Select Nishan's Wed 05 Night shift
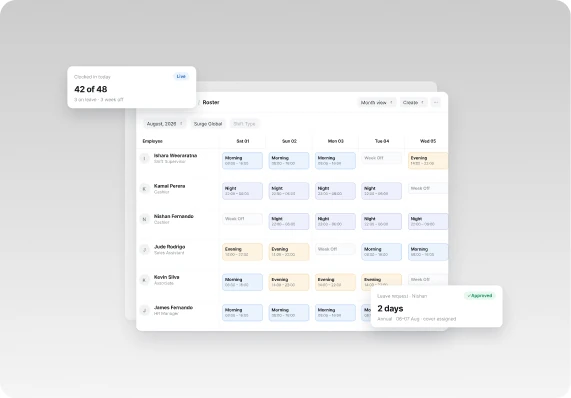The width and height of the screenshot is (571, 398). coord(428,221)
